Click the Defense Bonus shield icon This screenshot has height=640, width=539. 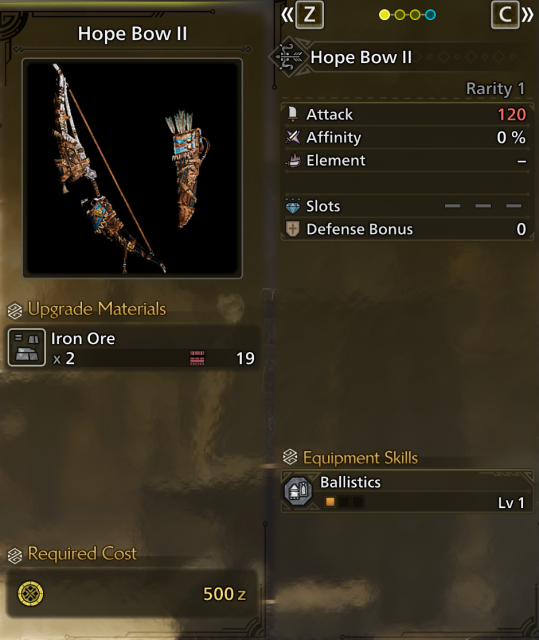tap(293, 229)
